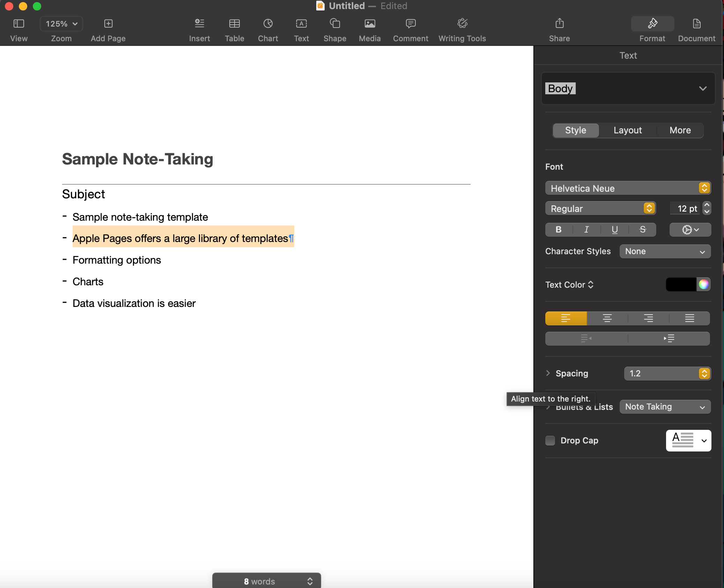Open the Document inspector
724x588 pixels.
point(696,24)
